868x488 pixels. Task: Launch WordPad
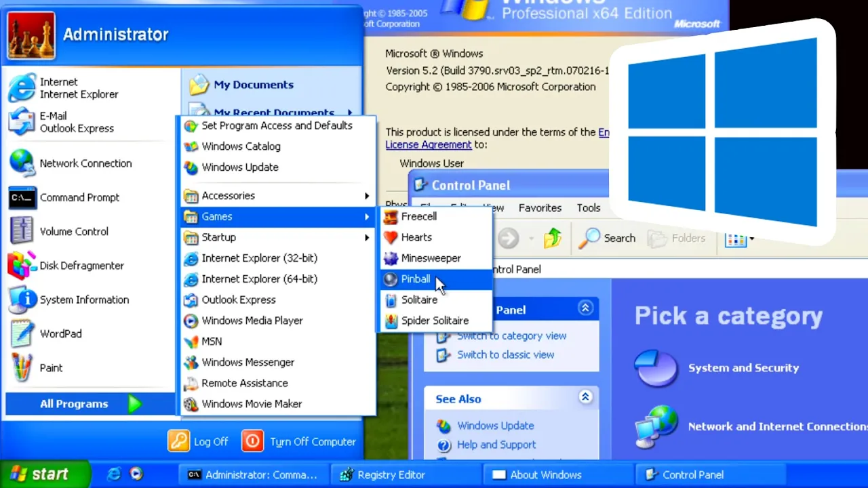(x=90, y=333)
